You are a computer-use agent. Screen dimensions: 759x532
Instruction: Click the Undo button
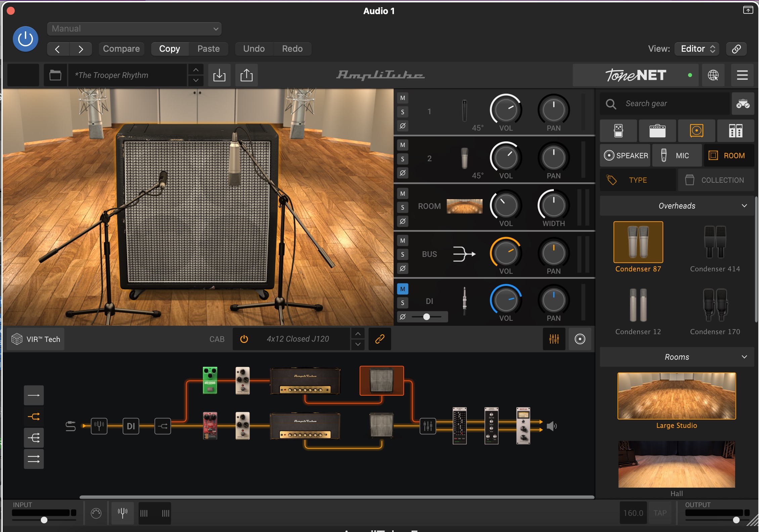coord(254,49)
